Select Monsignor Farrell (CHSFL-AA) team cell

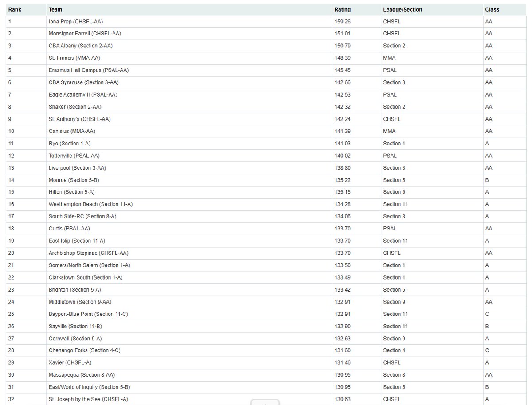[x=85, y=34]
